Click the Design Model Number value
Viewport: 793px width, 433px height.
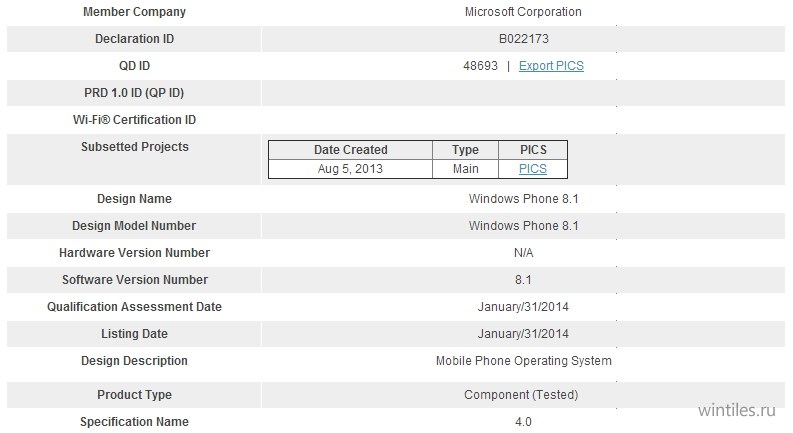[523, 226]
